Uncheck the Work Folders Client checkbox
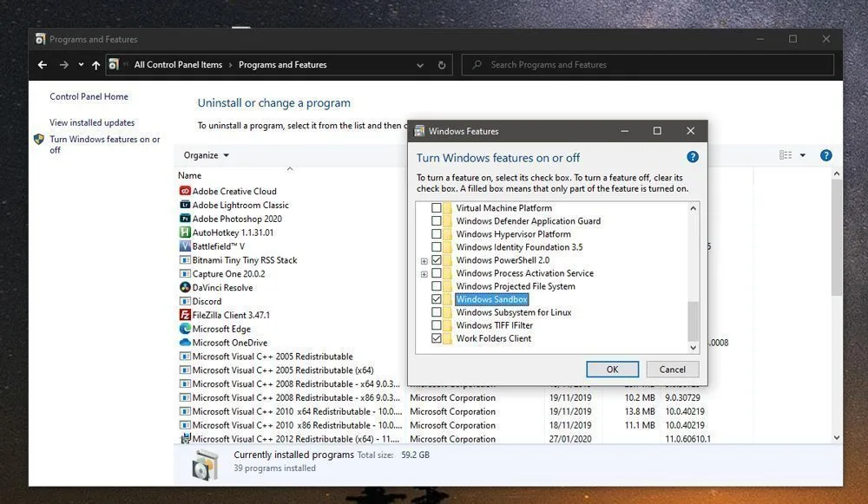This screenshot has width=868, height=504. 437,338
